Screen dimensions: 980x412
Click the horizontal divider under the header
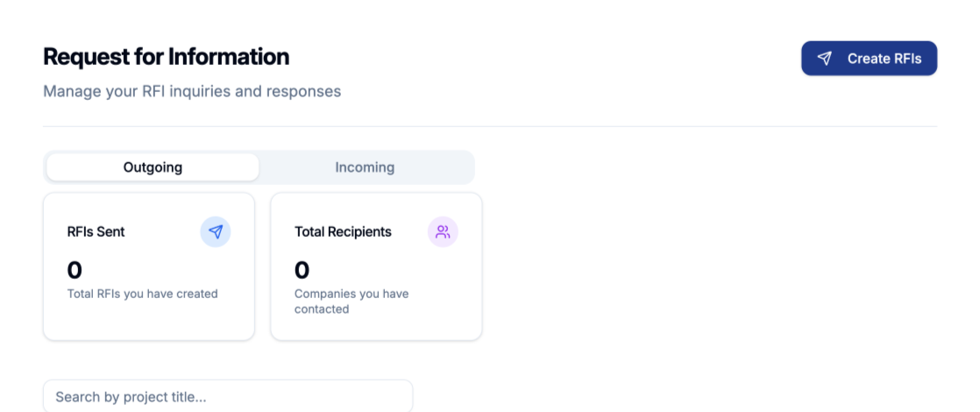[490, 126]
